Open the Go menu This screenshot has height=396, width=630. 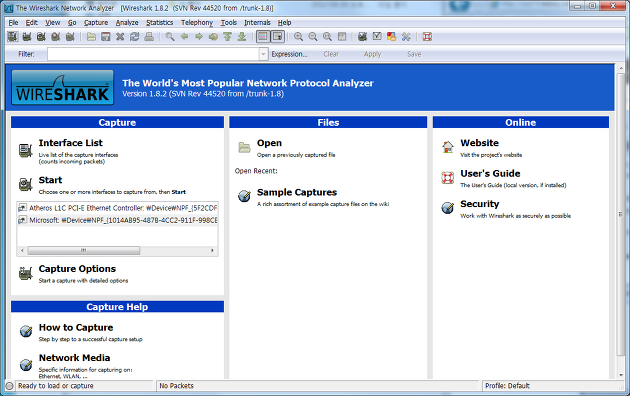pyautogui.click(x=72, y=22)
